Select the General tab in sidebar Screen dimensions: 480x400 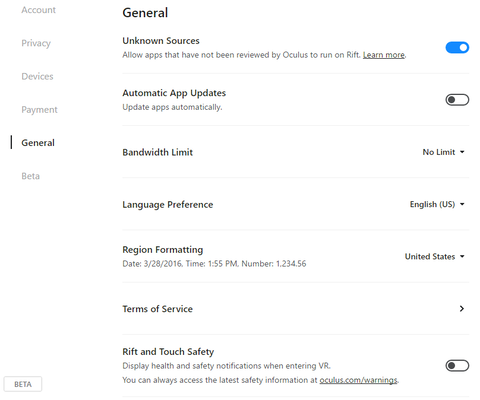[38, 143]
